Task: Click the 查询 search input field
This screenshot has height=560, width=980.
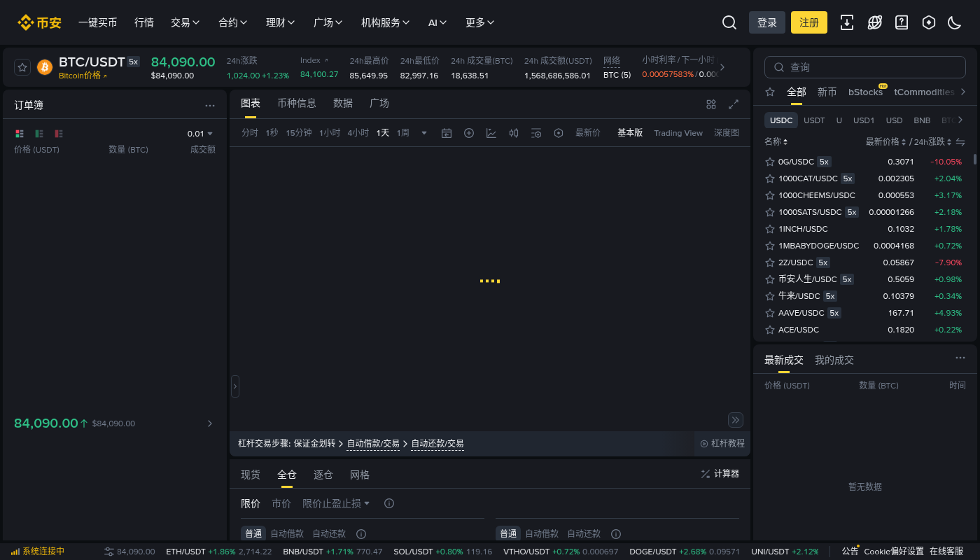Action: 865,67
